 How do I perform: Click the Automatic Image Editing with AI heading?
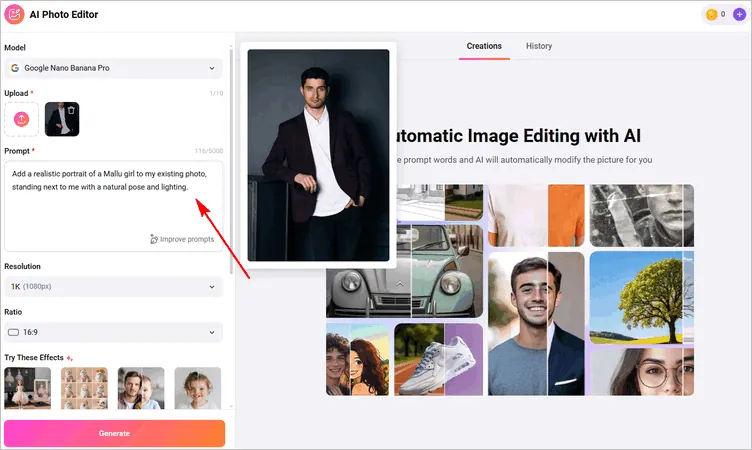(x=517, y=136)
